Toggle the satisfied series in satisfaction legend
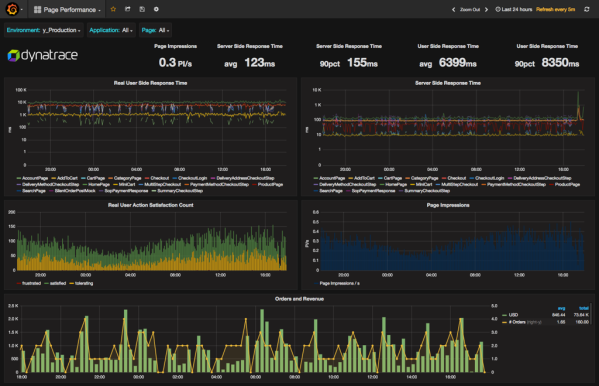Viewport: 599px width, 386px height. [x=58, y=283]
